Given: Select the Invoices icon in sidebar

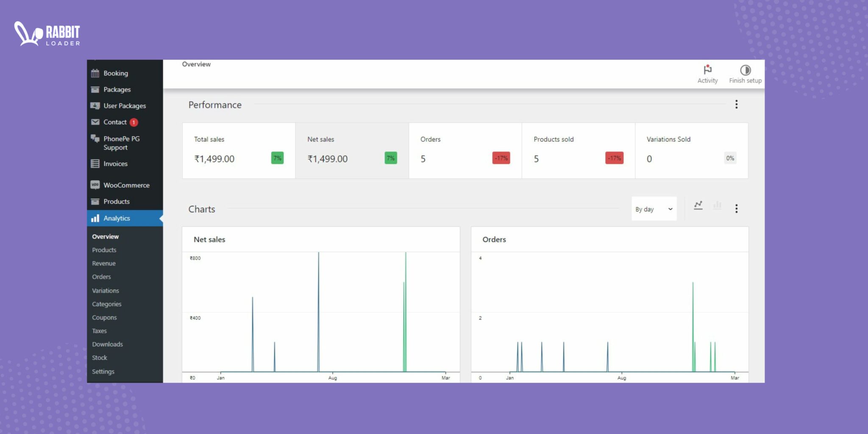Looking at the screenshot, I should (x=95, y=164).
